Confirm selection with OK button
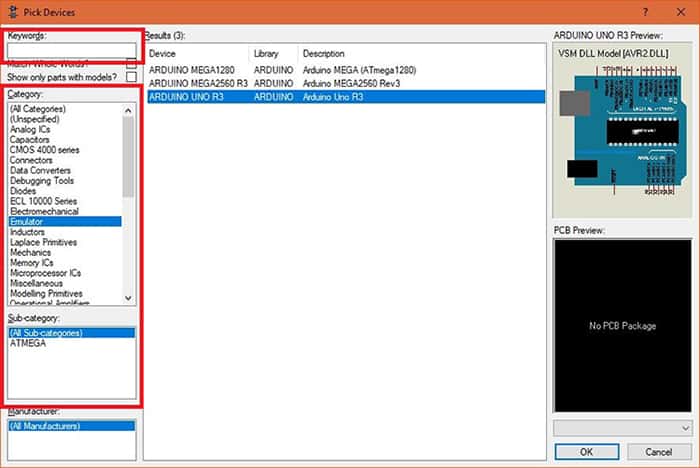This screenshot has height=468, width=700. 587,452
